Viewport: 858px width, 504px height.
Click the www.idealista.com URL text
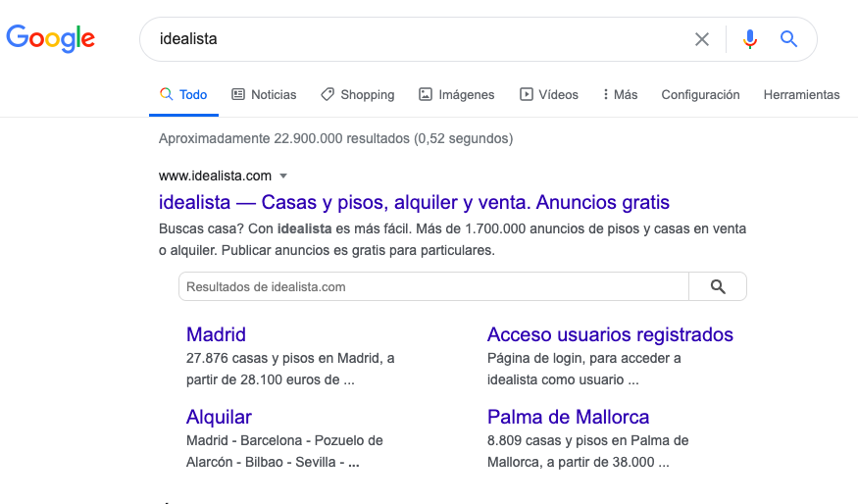click(x=215, y=176)
